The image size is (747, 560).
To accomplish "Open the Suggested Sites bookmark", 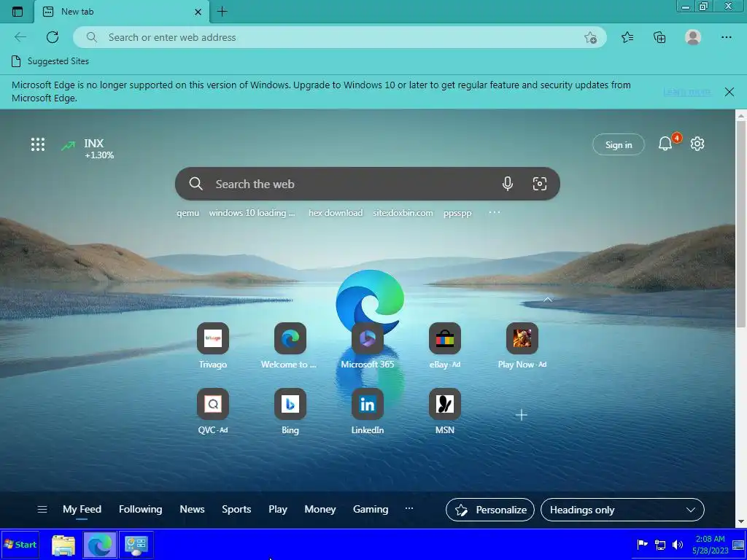I will (50, 61).
